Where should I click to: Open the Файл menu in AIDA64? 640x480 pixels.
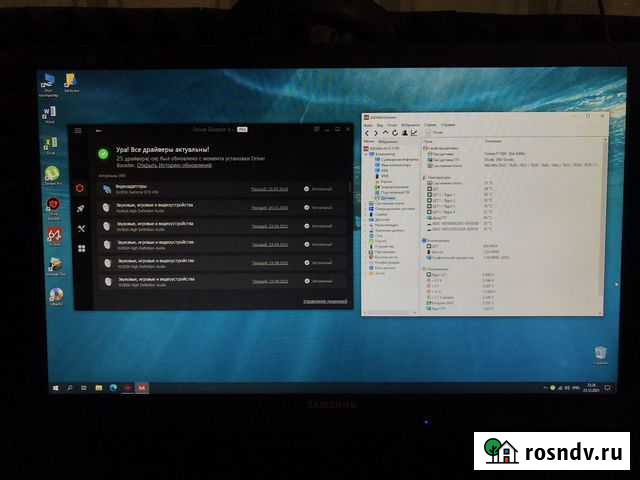[368, 125]
